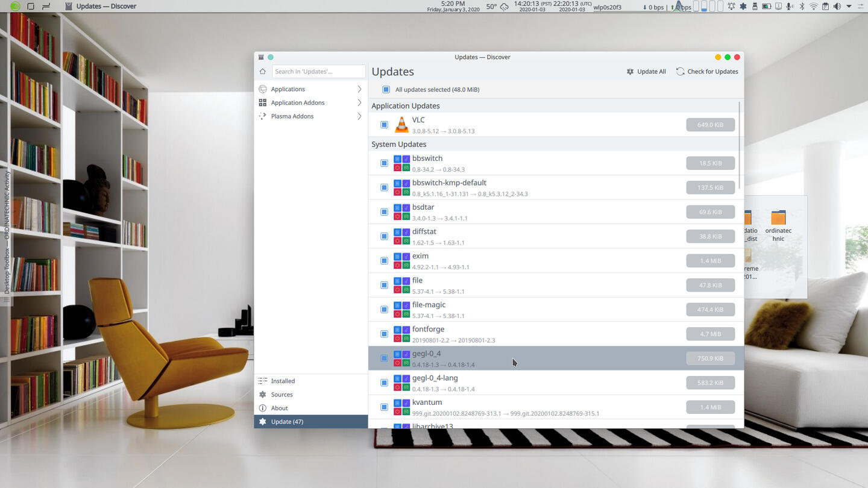This screenshot has height=488, width=868.
Task: Click the Updates — Discover taskbar entry
Action: click(x=100, y=6)
